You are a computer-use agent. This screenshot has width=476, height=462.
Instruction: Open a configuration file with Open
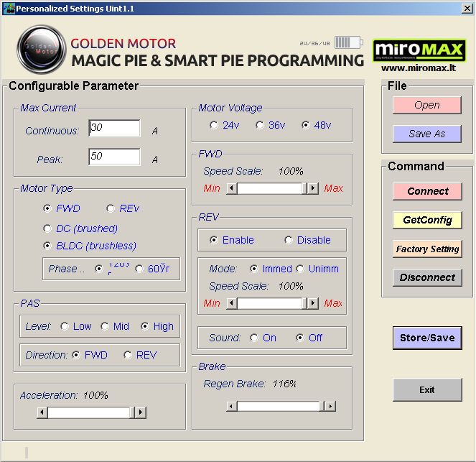pos(426,105)
